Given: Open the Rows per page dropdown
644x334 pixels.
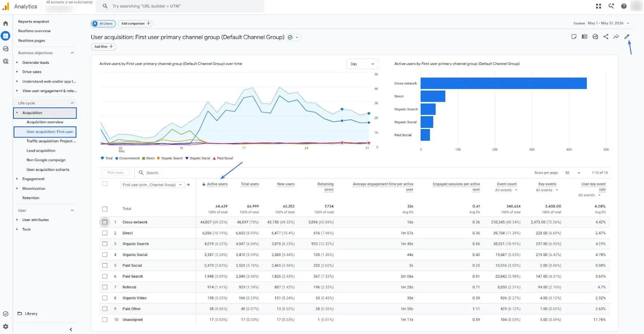Looking at the screenshot, I should (x=572, y=173).
